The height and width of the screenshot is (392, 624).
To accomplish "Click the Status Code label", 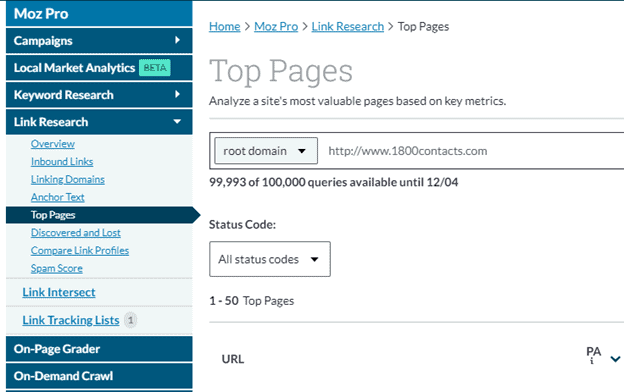I will pos(242,224).
